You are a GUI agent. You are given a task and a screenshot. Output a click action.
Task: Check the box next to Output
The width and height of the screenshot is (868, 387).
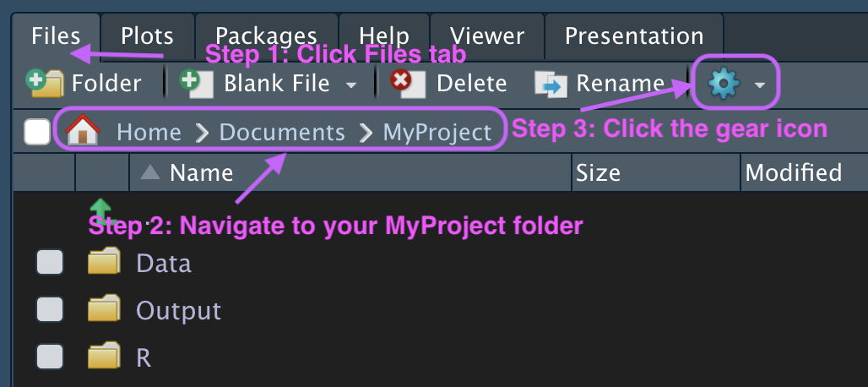click(x=50, y=310)
